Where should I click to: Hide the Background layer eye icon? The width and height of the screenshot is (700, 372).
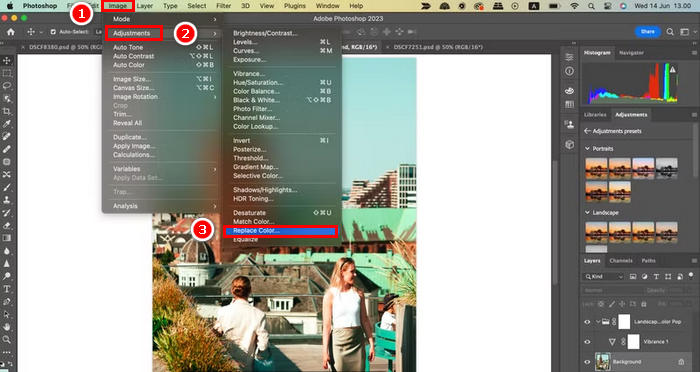(x=588, y=362)
